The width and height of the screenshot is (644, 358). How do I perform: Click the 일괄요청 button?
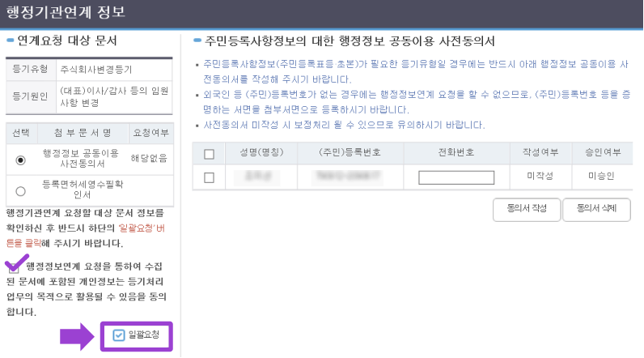pyautogui.click(x=137, y=335)
